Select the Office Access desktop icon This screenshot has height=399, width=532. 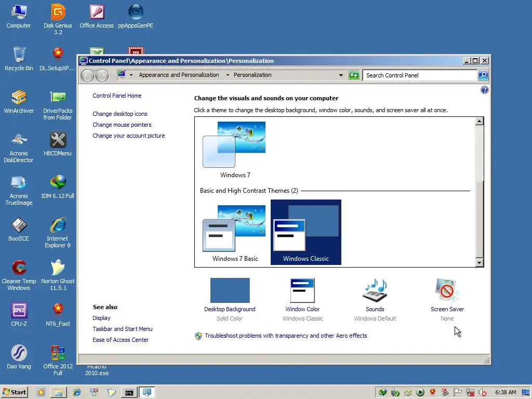[97, 16]
